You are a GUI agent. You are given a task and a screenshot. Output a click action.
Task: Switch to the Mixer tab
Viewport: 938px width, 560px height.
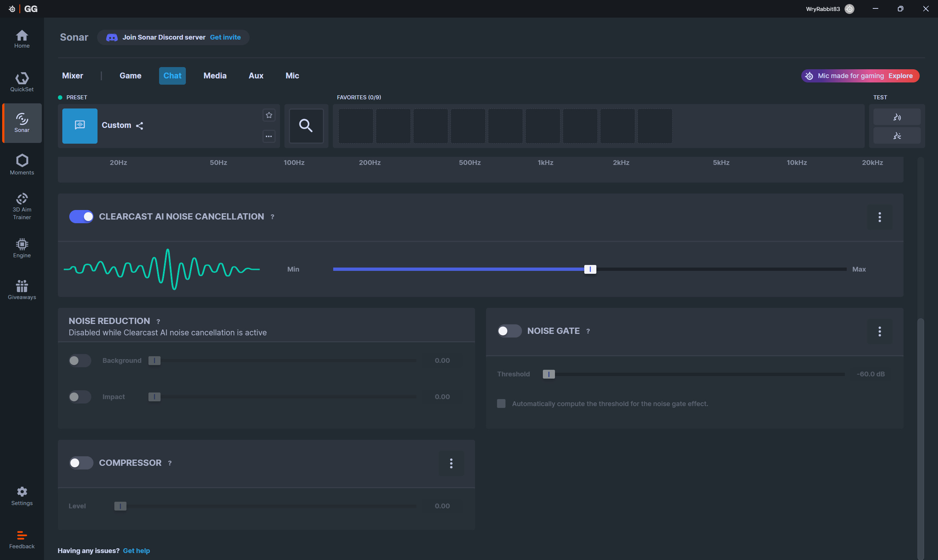pyautogui.click(x=73, y=76)
